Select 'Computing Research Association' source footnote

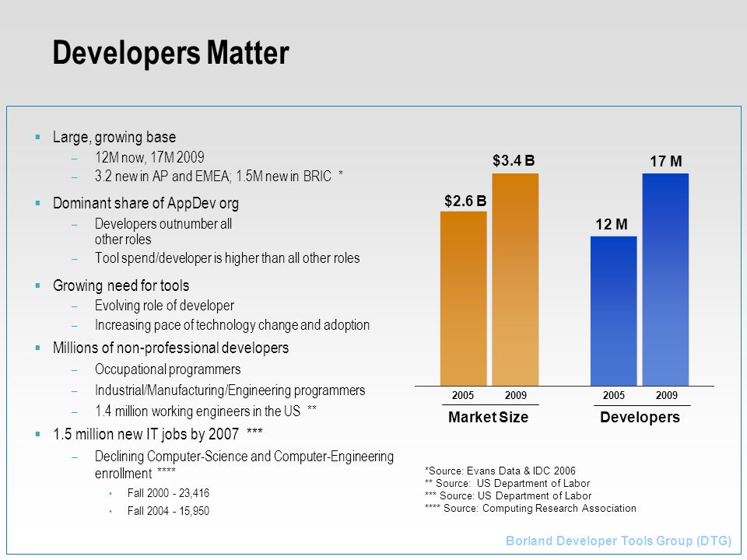click(530, 508)
